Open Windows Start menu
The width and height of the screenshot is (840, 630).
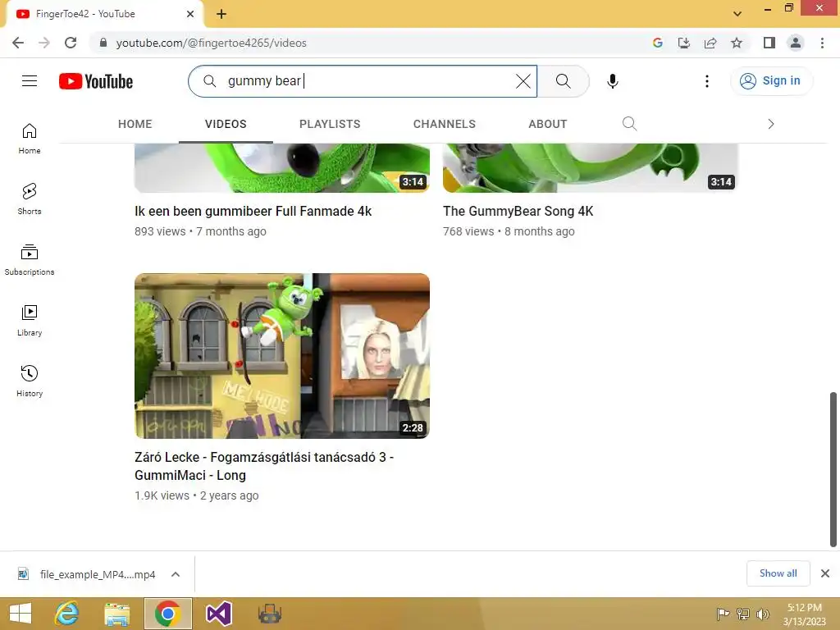(x=21, y=614)
